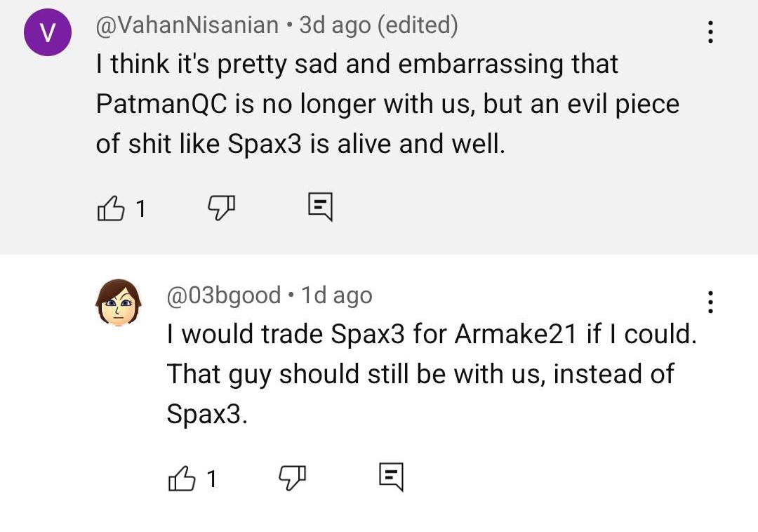758x532 pixels.
Task: Visit the @VahanNisanian channel link
Action: coord(187,25)
